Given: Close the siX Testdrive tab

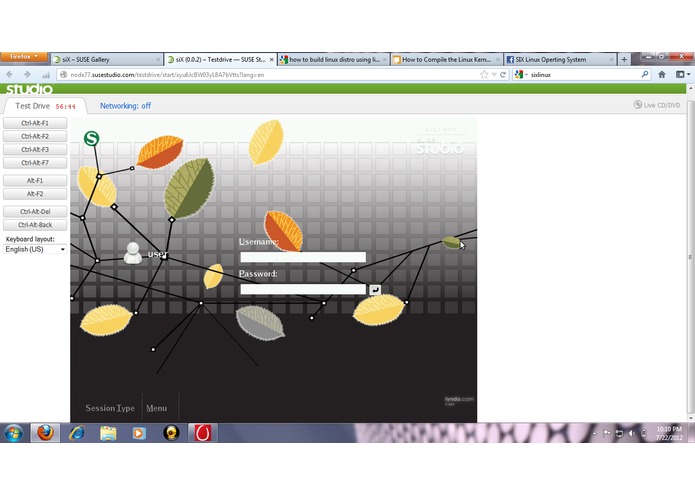Looking at the screenshot, I should [x=271, y=59].
